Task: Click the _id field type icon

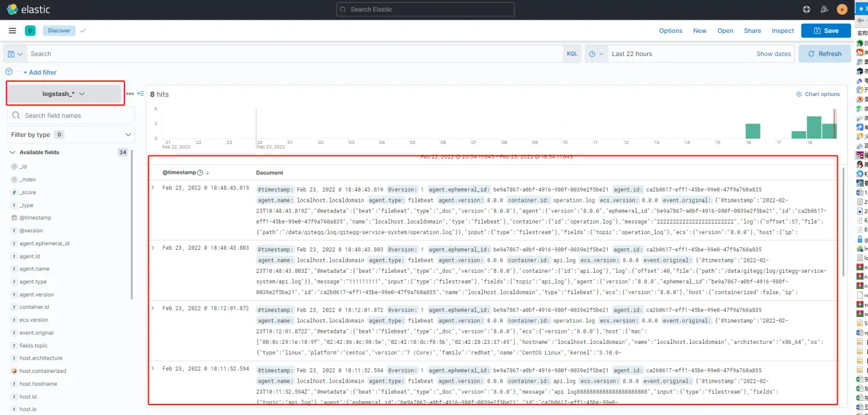Action: (14, 166)
